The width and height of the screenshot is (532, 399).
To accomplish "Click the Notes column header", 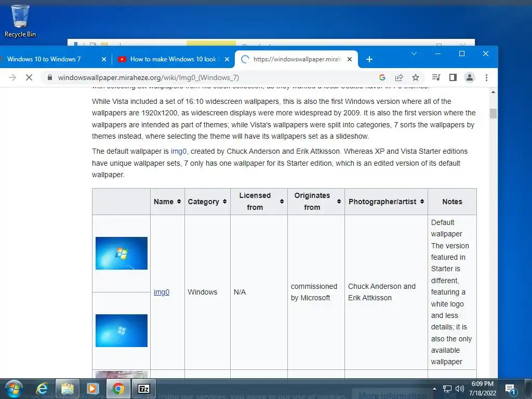I will [x=452, y=202].
